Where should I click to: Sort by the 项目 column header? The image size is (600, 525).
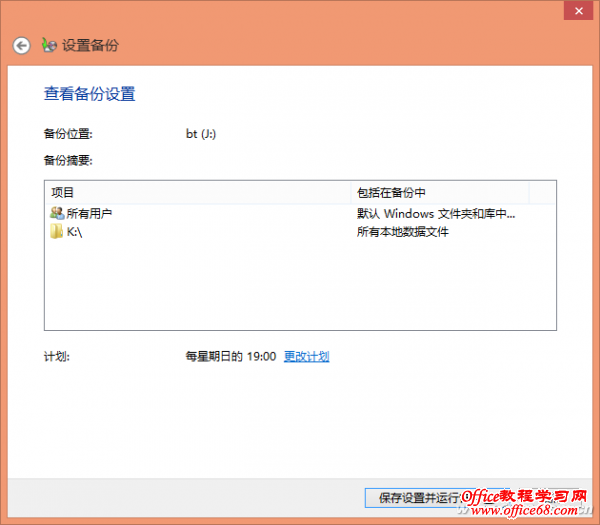(197, 192)
